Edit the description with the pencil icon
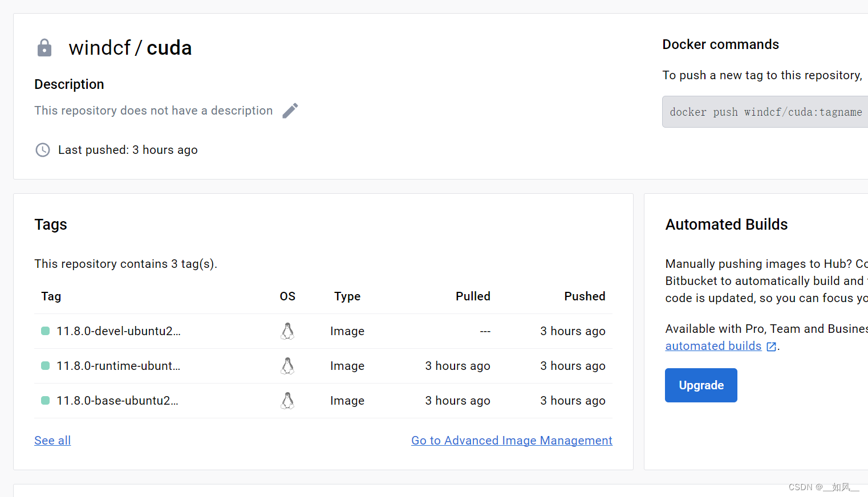 (290, 111)
